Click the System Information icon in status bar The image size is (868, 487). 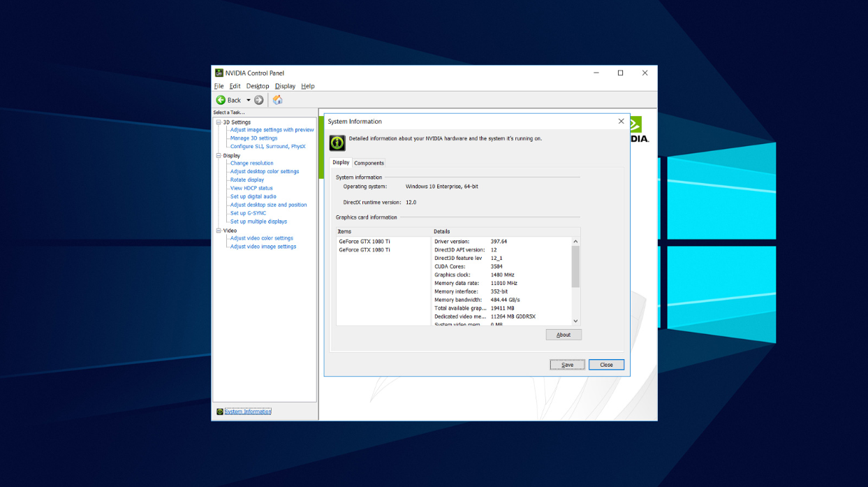220,412
